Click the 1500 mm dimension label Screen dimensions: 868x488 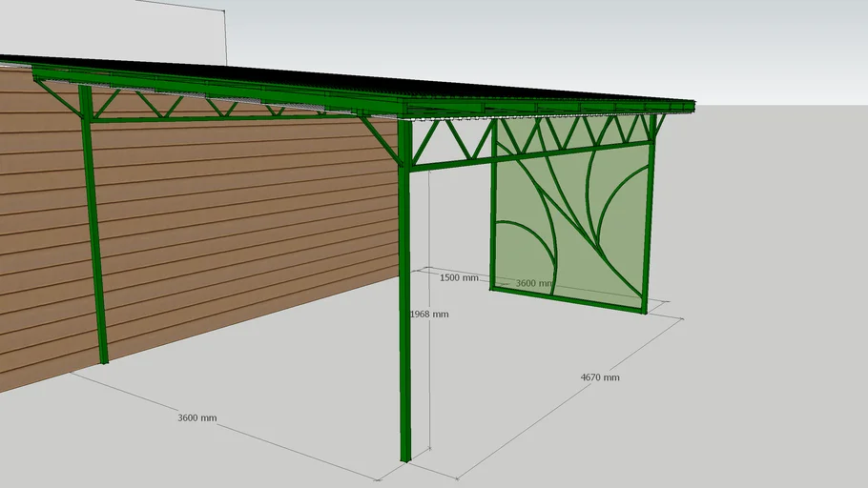tap(459, 277)
